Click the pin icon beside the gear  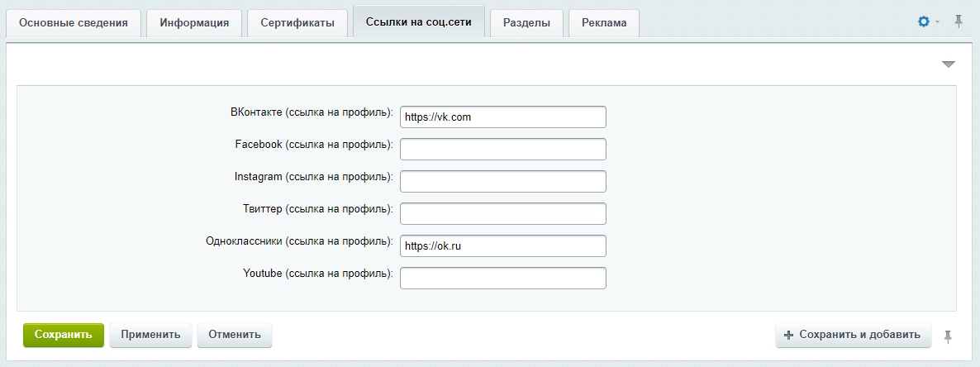959,21
